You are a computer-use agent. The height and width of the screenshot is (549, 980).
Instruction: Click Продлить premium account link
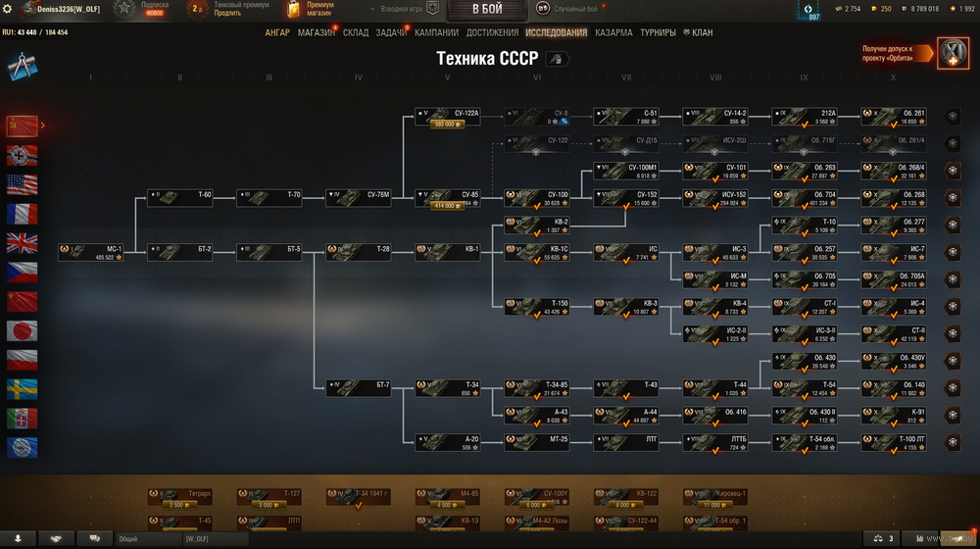coord(227,13)
